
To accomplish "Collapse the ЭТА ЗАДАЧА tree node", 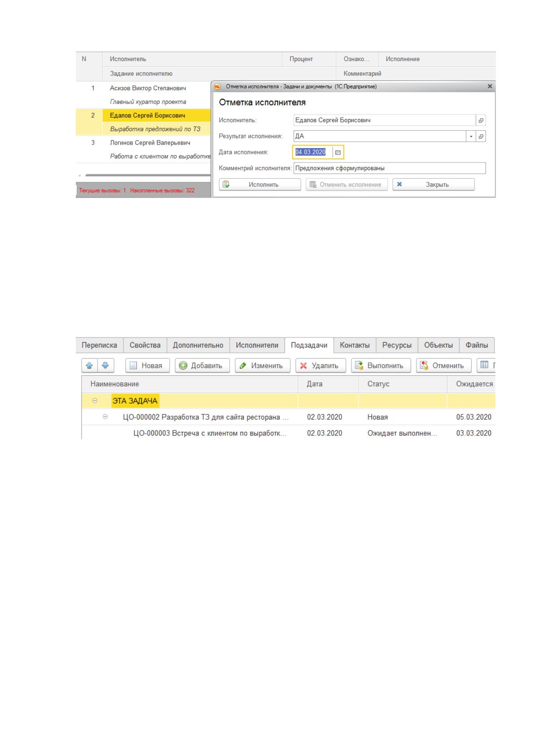I will pos(95,401).
